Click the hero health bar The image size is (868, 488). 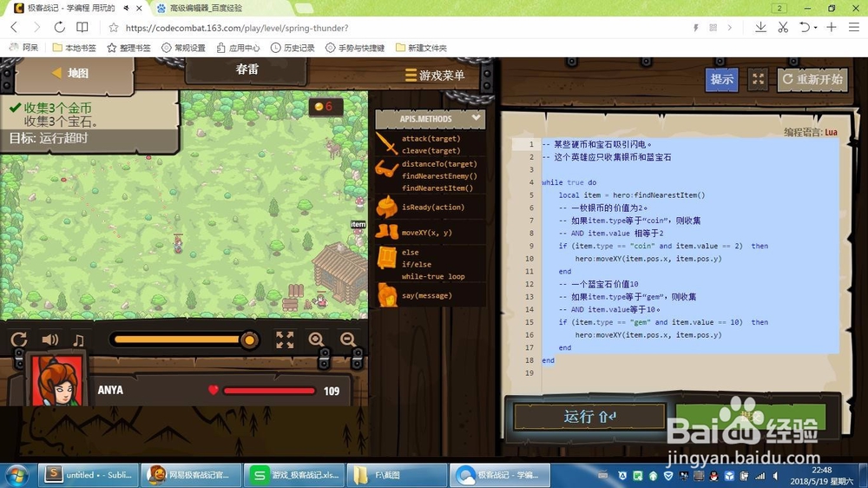tap(268, 391)
